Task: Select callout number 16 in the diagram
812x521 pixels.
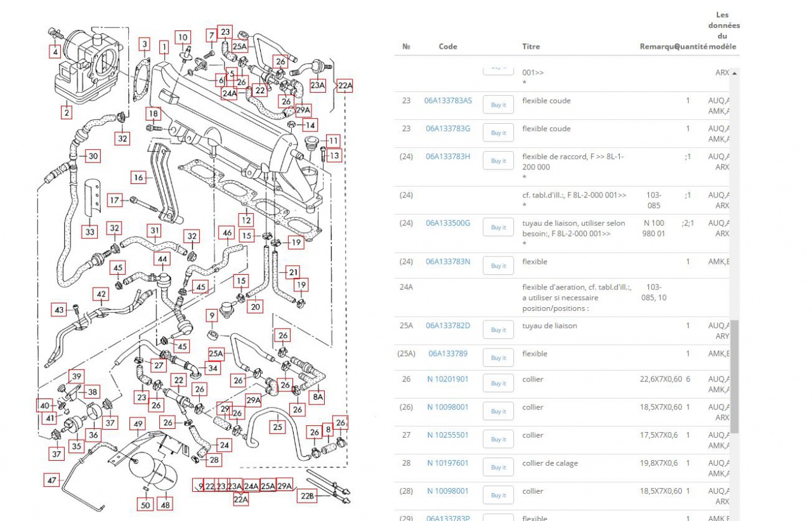Action: pos(138,178)
